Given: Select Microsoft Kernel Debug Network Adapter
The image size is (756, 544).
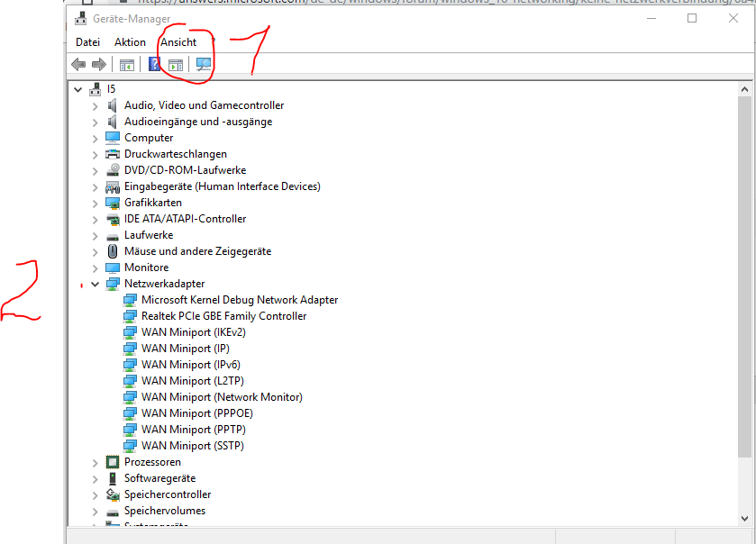Looking at the screenshot, I should click(x=240, y=300).
